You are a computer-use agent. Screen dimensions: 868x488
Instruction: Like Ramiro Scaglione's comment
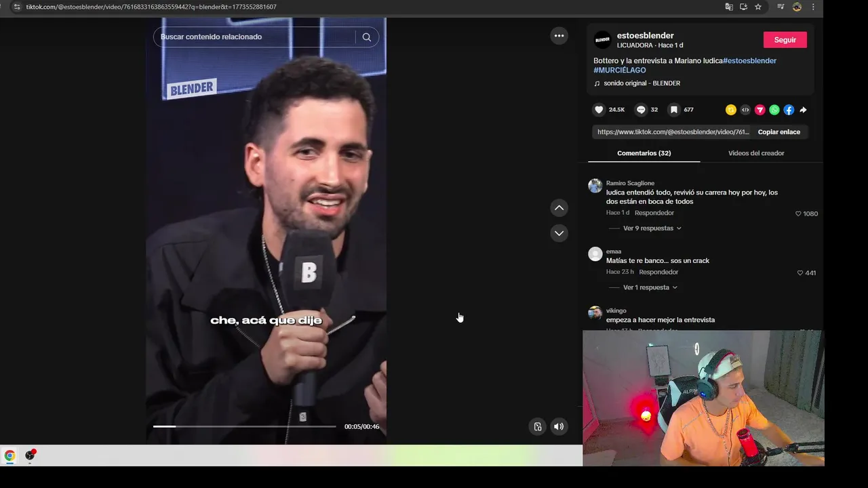pyautogui.click(x=799, y=213)
